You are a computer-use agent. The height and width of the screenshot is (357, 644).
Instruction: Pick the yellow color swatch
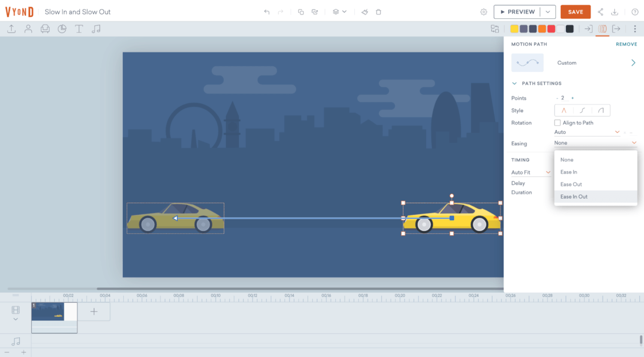click(x=514, y=29)
